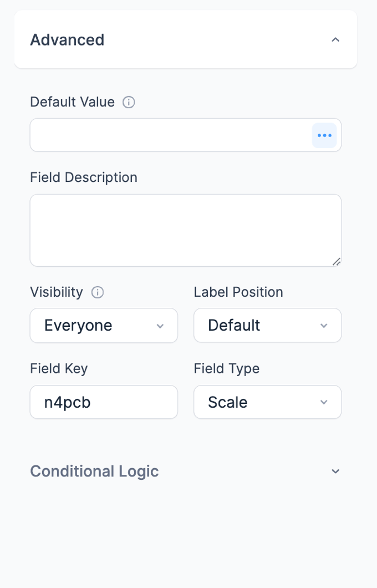Select the Field Key input containing n4pcb
The width and height of the screenshot is (377, 588).
point(104,402)
